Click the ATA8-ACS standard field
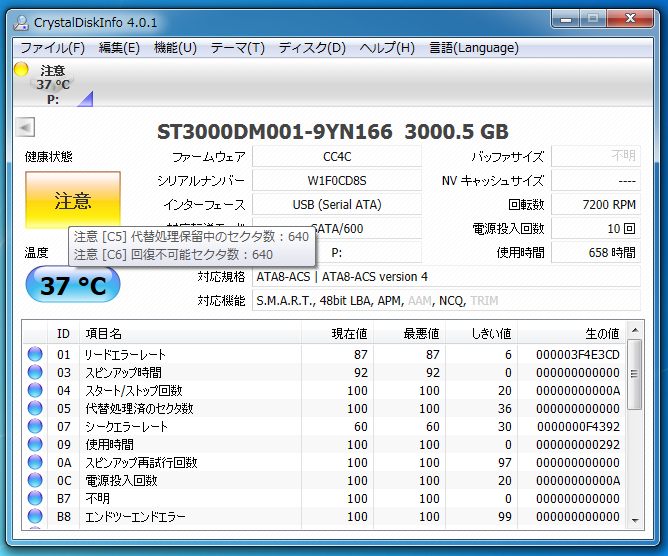The image size is (668, 556). (x=446, y=277)
